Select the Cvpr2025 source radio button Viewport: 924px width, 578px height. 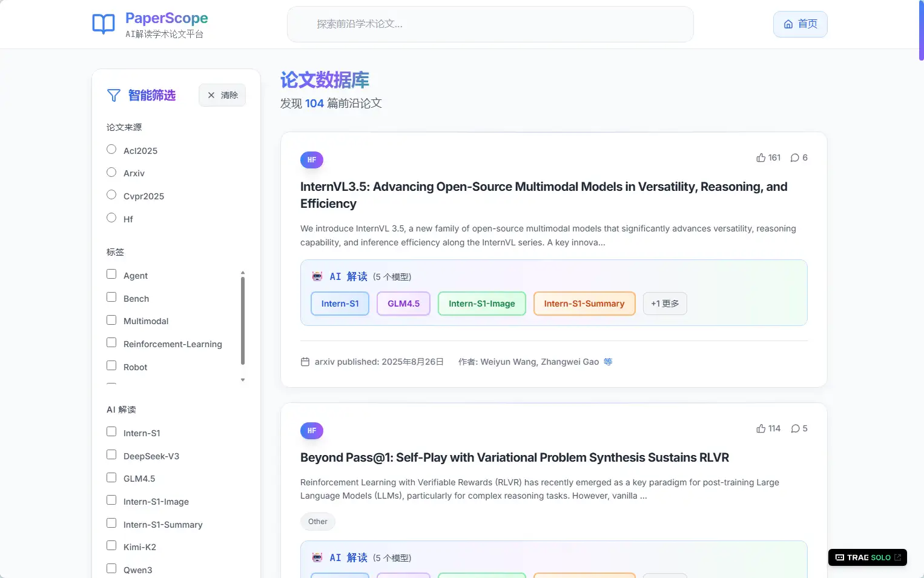pyautogui.click(x=111, y=194)
